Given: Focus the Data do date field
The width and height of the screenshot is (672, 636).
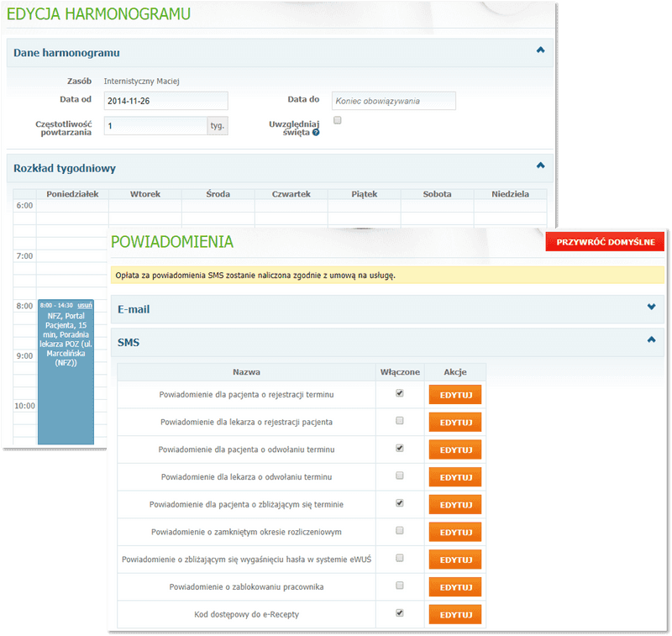Looking at the screenshot, I should 393,101.
